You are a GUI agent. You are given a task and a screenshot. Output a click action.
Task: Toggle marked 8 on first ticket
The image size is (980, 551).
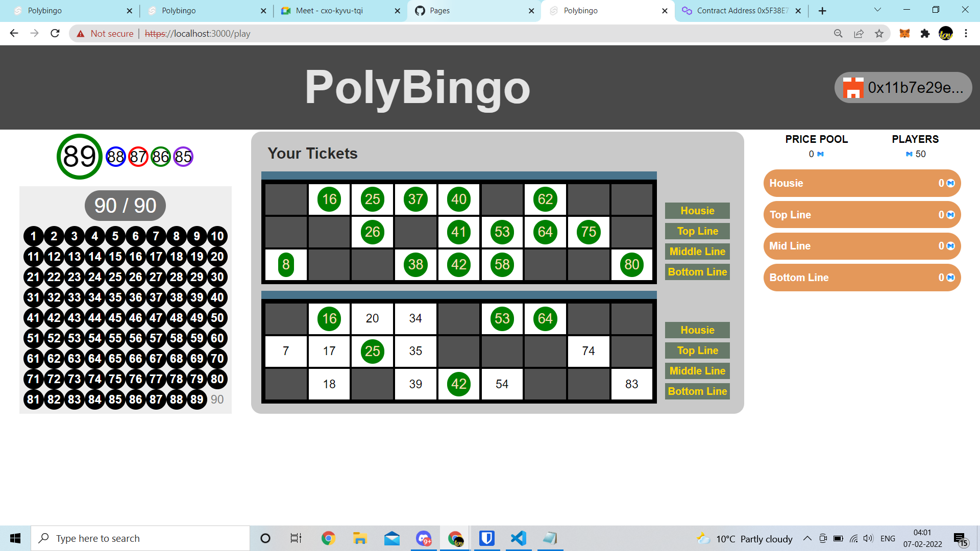286,265
